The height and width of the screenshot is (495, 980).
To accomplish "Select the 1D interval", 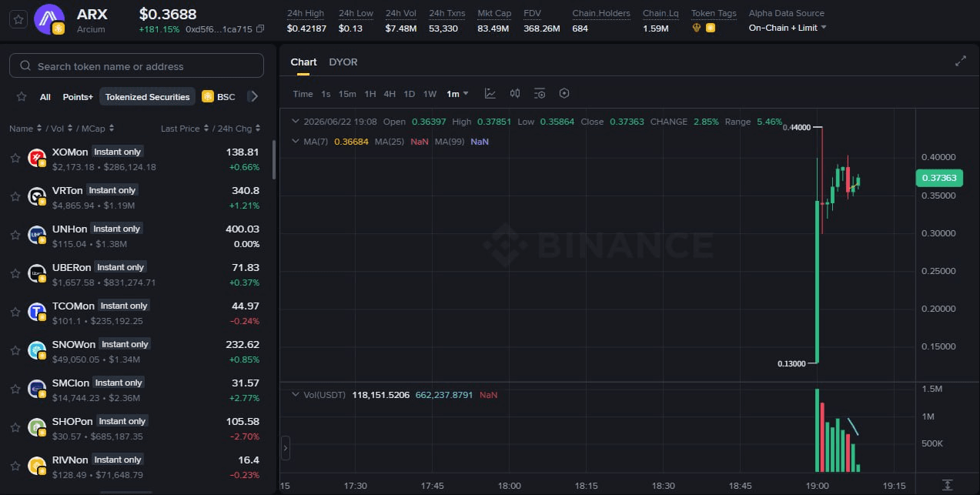I will coord(409,94).
